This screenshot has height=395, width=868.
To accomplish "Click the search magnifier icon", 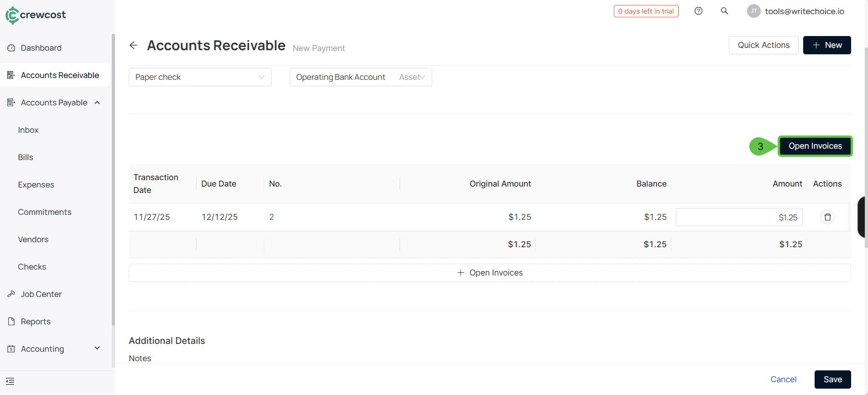I will coord(724,11).
